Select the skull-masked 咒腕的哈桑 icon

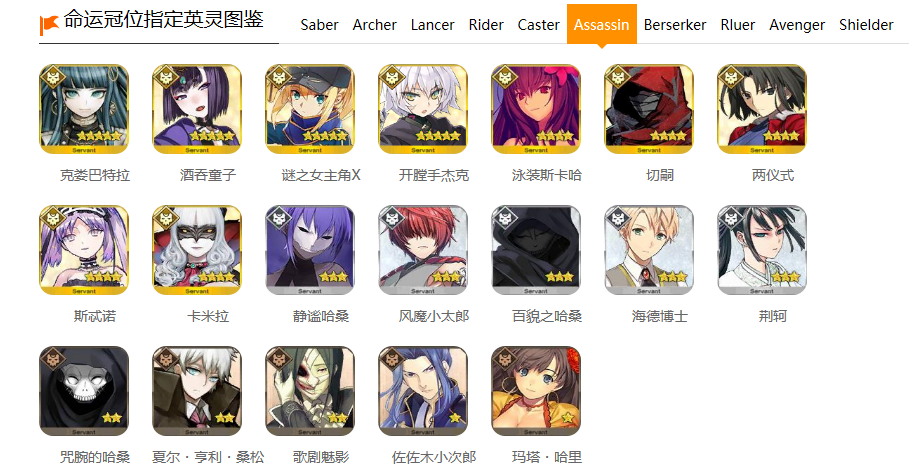click(84, 391)
